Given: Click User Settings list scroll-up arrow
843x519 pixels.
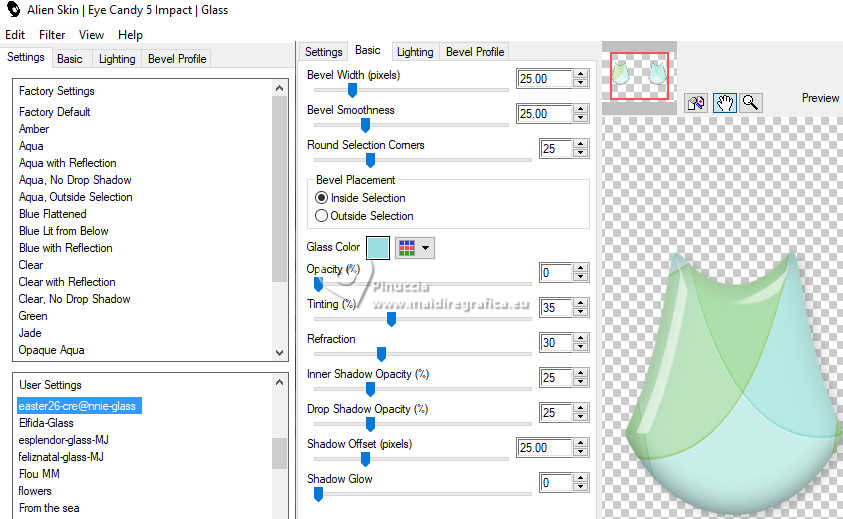Looking at the screenshot, I should point(280,382).
